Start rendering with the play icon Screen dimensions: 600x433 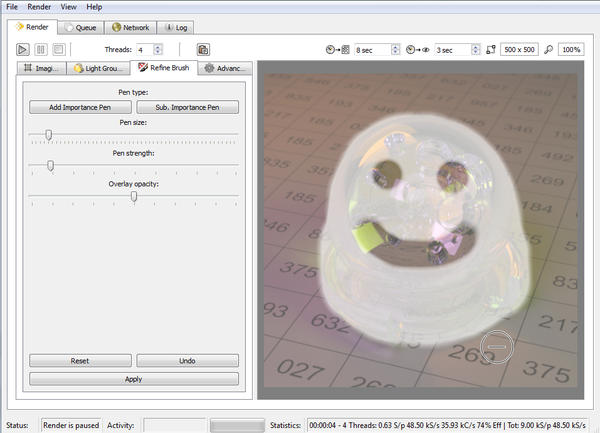[x=23, y=49]
